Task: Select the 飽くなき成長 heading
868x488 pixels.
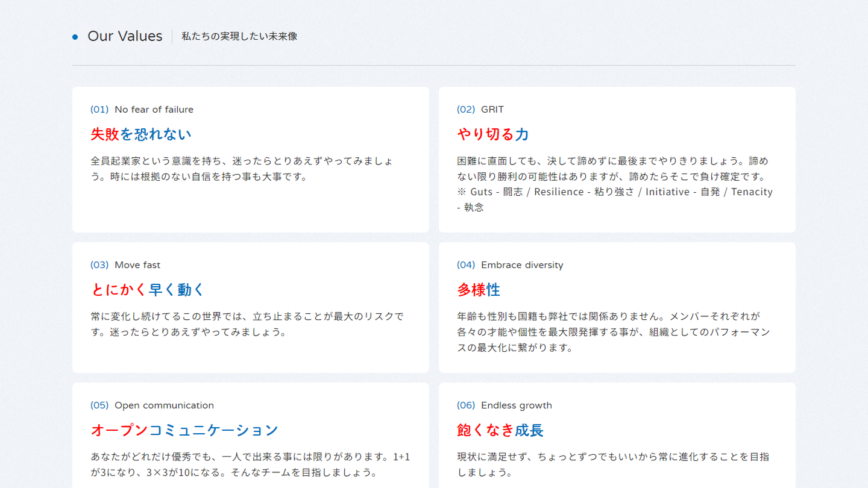Action: 500,430
